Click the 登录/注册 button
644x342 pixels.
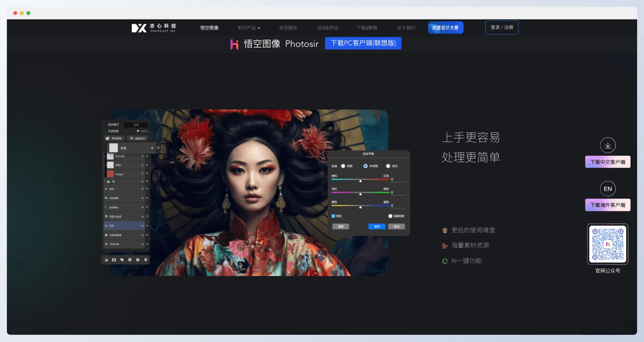[502, 27]
